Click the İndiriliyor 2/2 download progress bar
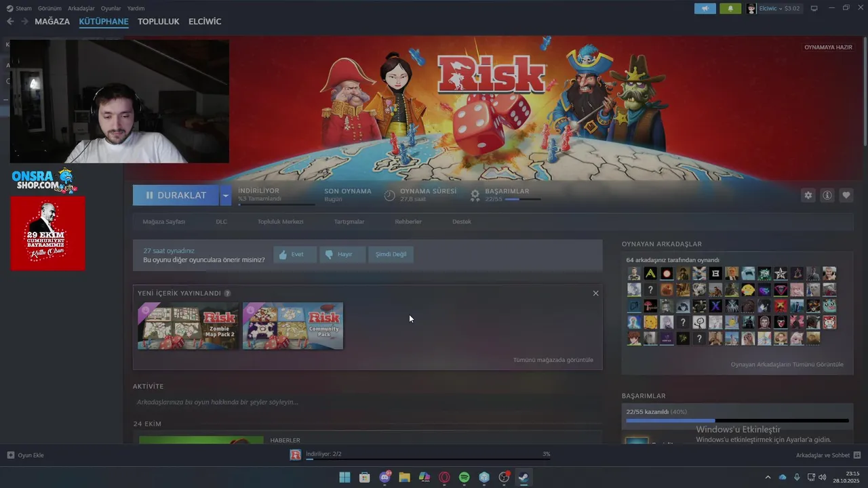This screenshot has width=868, height=488. tap(428, 459)
